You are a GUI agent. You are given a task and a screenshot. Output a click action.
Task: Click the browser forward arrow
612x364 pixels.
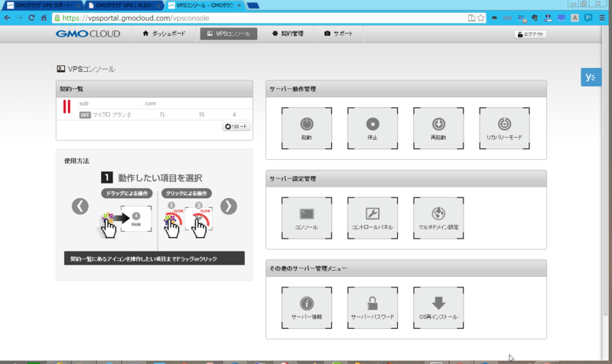click(x=20, y=18)
